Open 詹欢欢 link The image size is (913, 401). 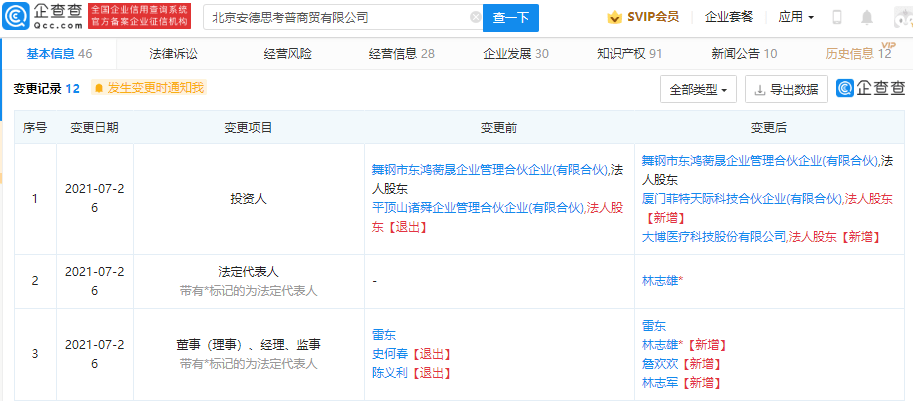tap(660, 364)
